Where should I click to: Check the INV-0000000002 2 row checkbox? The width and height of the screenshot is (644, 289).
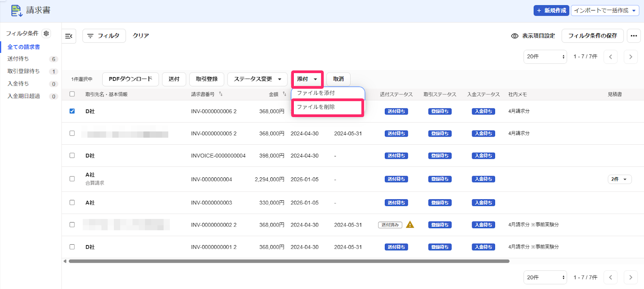tap(72, 225)
